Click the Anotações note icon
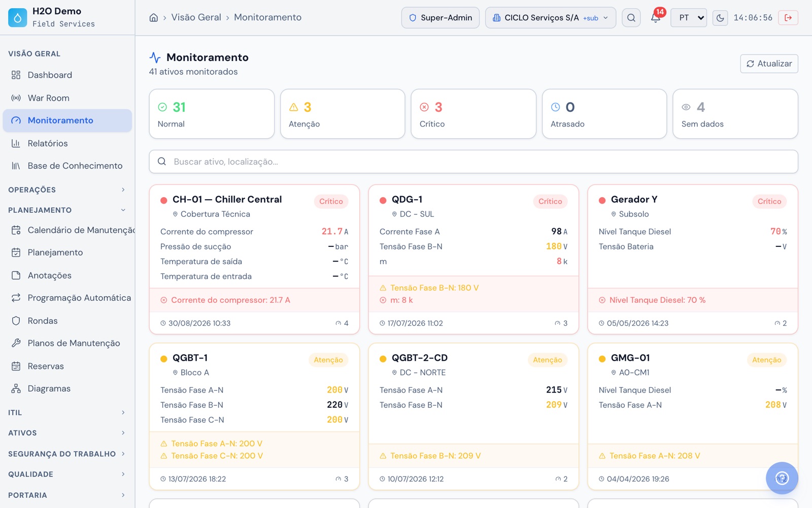The image size is (812, 508). tap(16, 275)
